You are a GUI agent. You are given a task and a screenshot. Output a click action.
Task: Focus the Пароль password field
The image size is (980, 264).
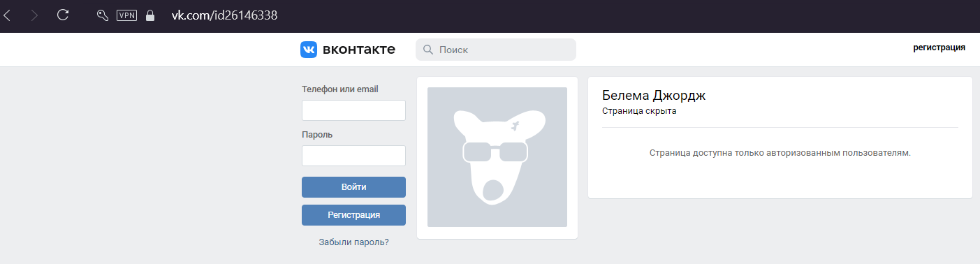(x=353, y=156)
